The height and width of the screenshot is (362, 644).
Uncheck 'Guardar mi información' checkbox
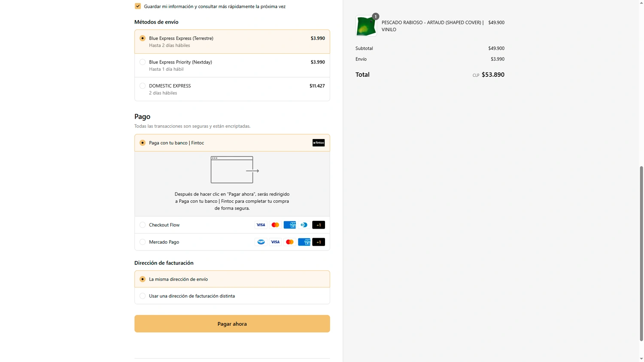tap(138, 6)
